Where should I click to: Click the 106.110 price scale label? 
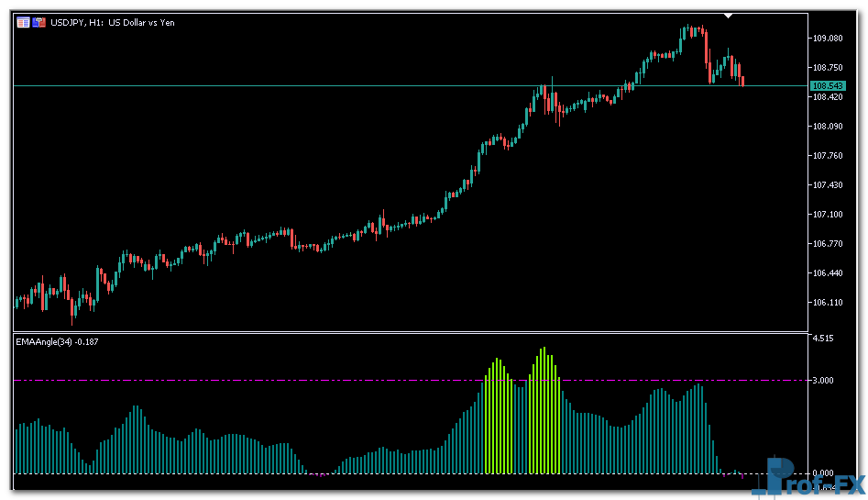pyautogui.click(x=827, y=302)
